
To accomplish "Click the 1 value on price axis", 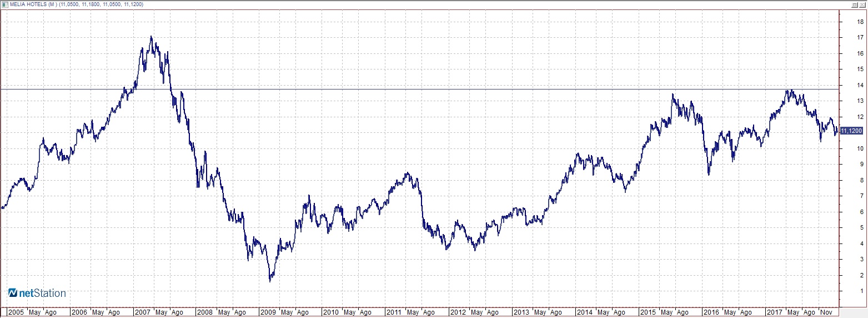I will pos(861,291).
